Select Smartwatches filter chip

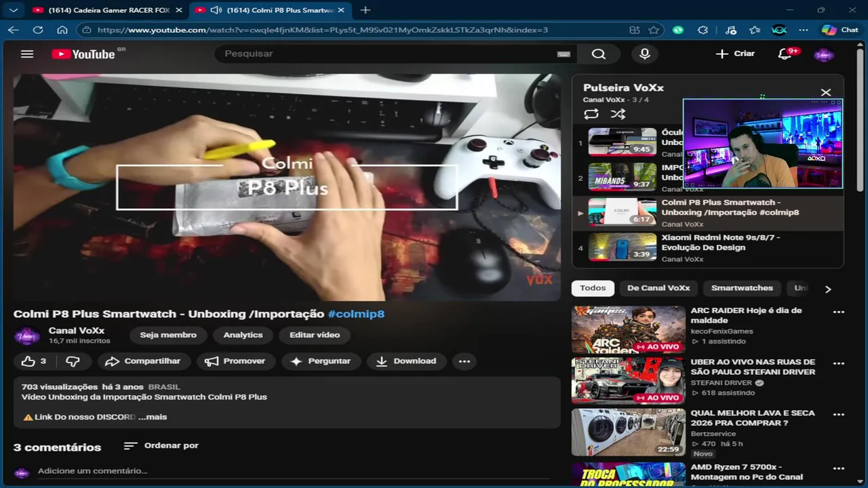(x=742, y=288)
